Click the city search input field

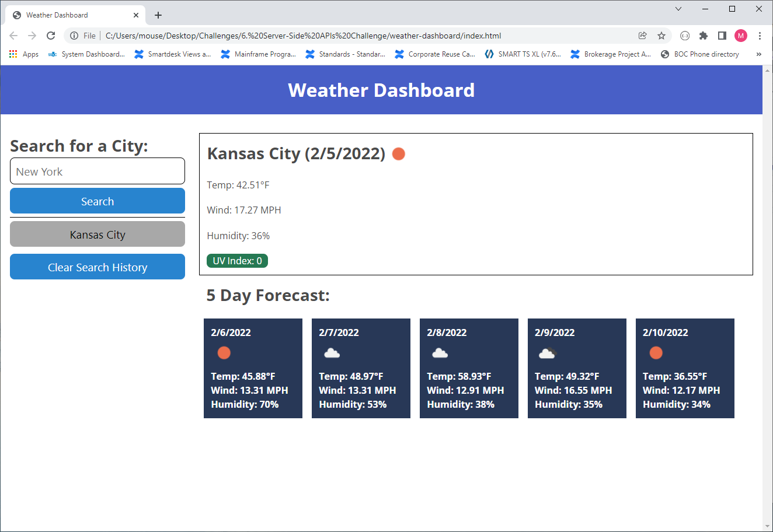pos(97,171)
